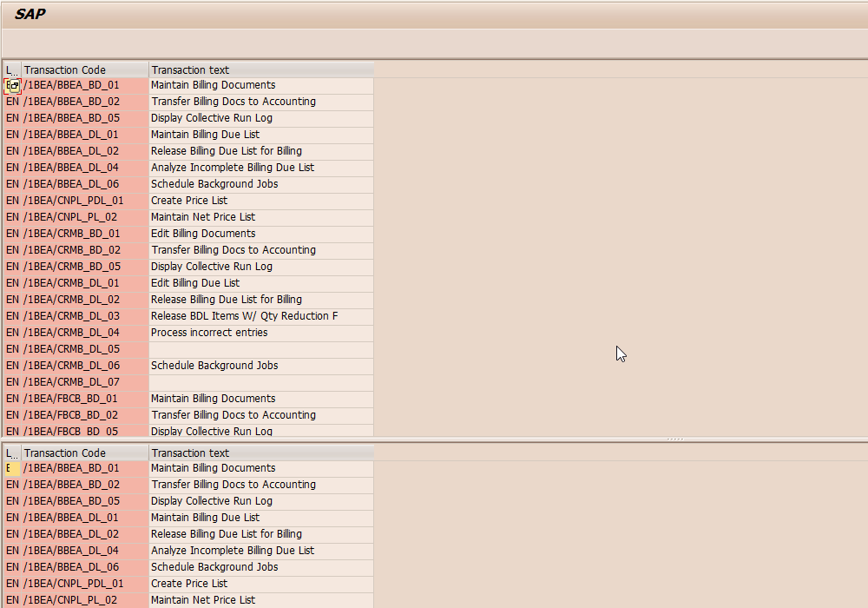The height and width of the screenshot is (608, 868).
Task: Select upper table language column header
Action: (12, 69)
